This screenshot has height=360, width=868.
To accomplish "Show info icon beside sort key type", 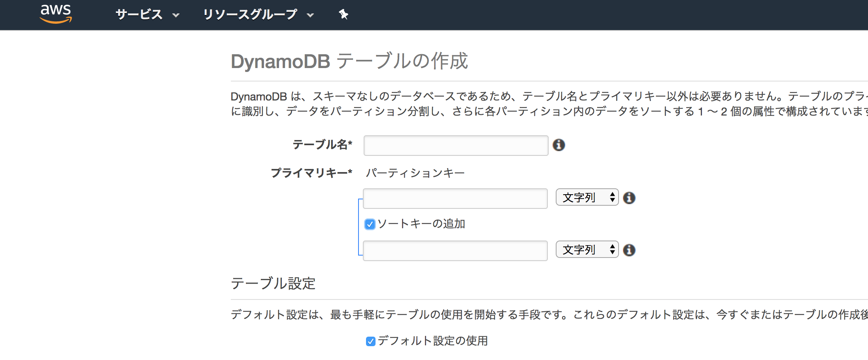I will 629,250.
